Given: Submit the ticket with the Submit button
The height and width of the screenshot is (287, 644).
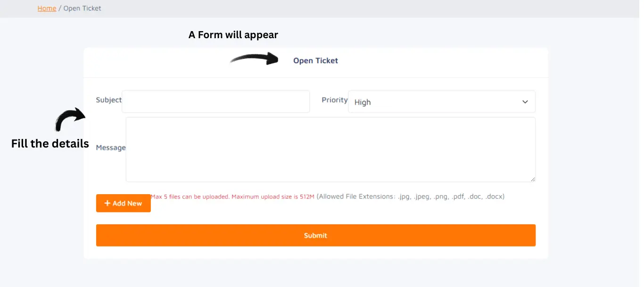Looking at the screenshot, I should [x=315, y=235].
